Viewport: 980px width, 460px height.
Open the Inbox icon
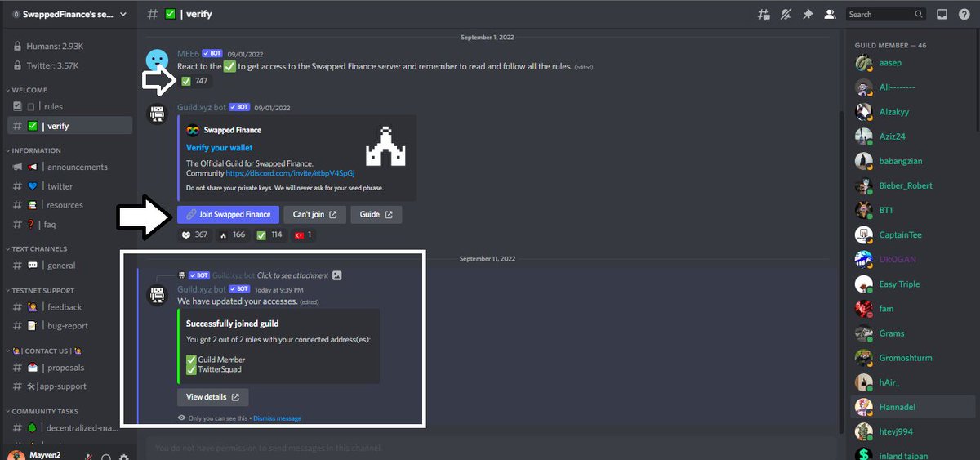(x=942, y=14)
